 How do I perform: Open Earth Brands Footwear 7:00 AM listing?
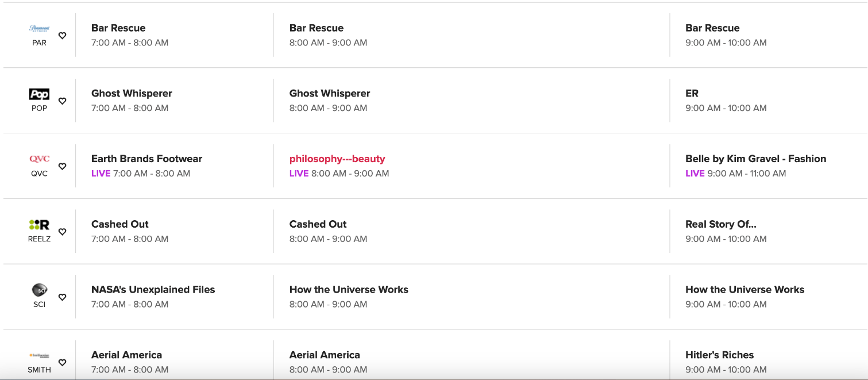coord(146,159)
